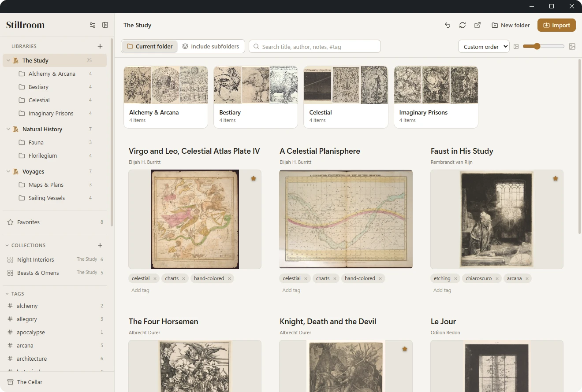Viewport: 582px width, 392px height.
Task: Toggle favorite star on Knight, Death and the Devil
Action: (404, 349)
